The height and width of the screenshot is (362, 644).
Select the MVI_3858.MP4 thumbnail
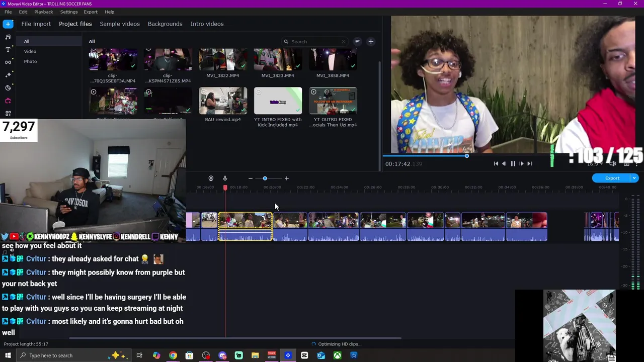click(333, 59)
